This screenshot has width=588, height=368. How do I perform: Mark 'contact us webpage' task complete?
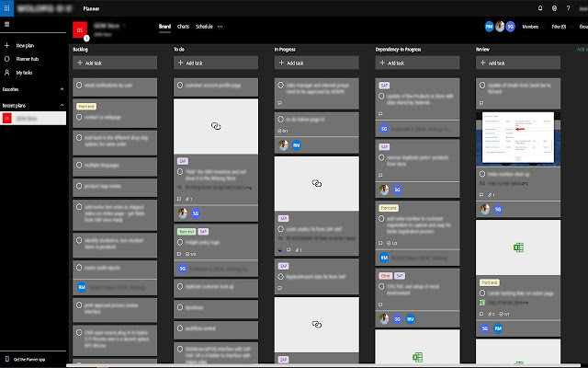(79, 117)
